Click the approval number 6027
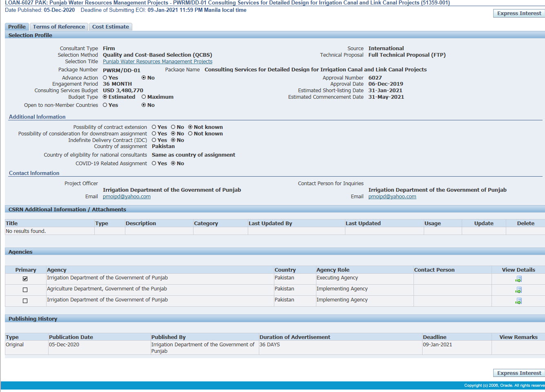Screen dimensions: 545x392 pyautogui.click(x=375, y=78)
